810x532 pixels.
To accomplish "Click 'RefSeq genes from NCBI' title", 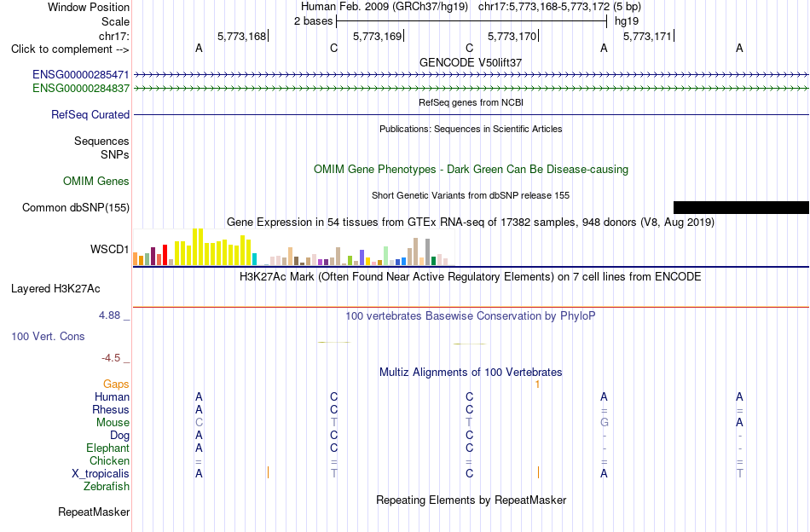I will click(x=471, y=102).
